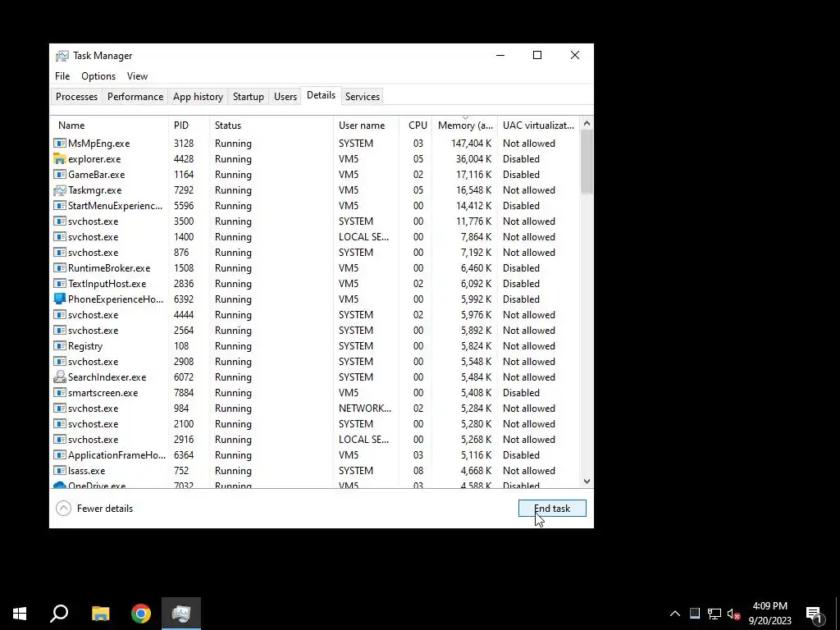
Task: Click the lsass.exe process icon
Action: 59,470
